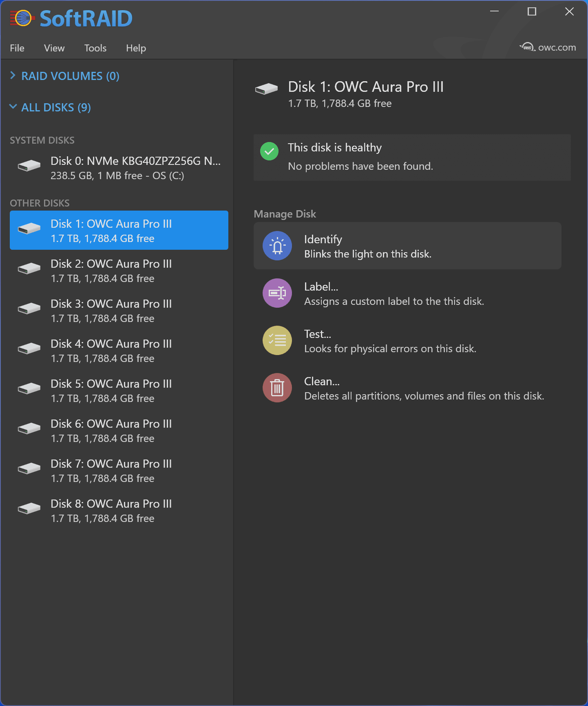Click the yellow Test checklist icon
Screen dimensions: 588x706
277,341
